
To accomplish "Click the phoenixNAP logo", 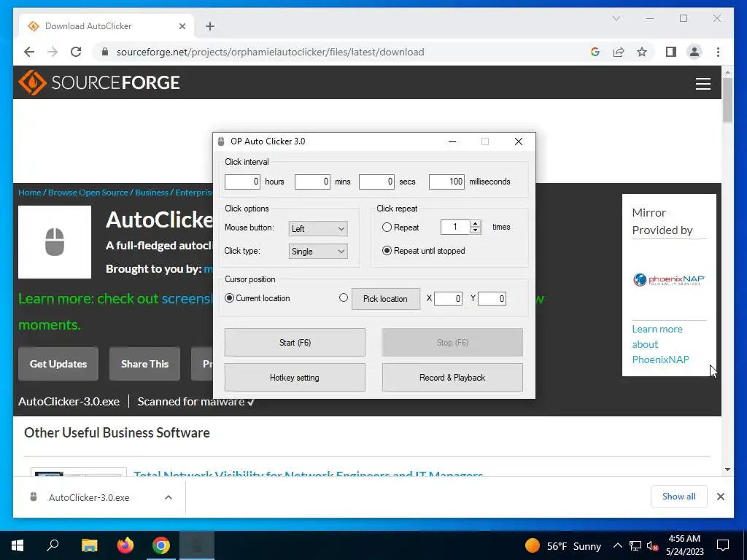I will tap(669, 279).
